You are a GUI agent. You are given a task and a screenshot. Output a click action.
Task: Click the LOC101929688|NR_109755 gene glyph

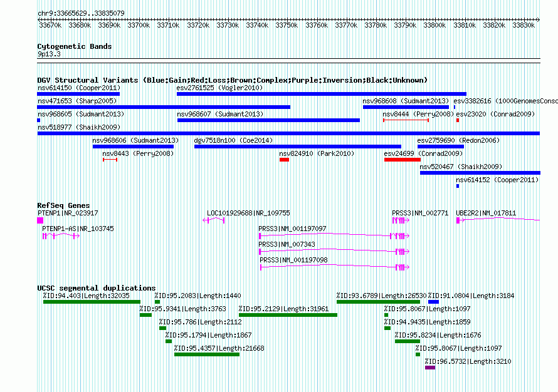tap(214, 220)
